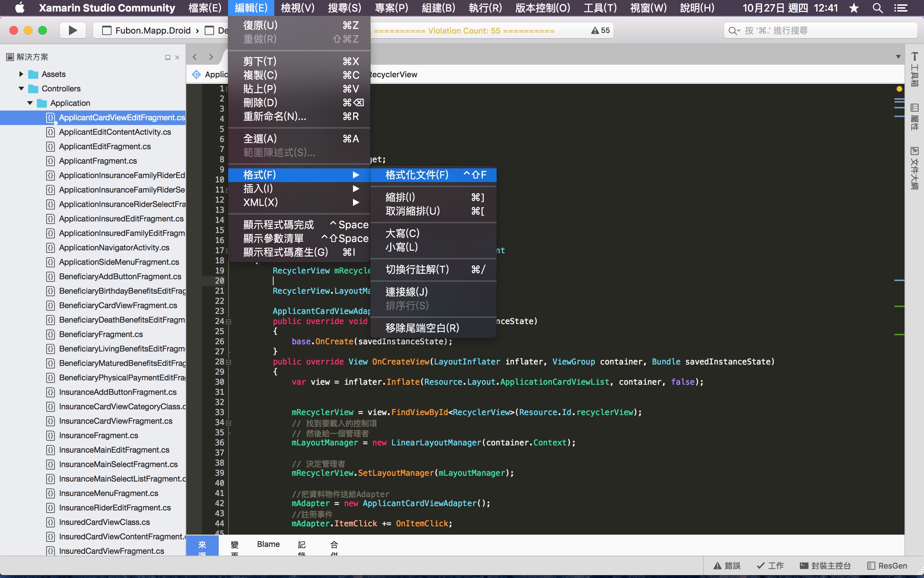Open the Tasks pad
This screenshot has height=578, width=924.
(x=770, y=566)
